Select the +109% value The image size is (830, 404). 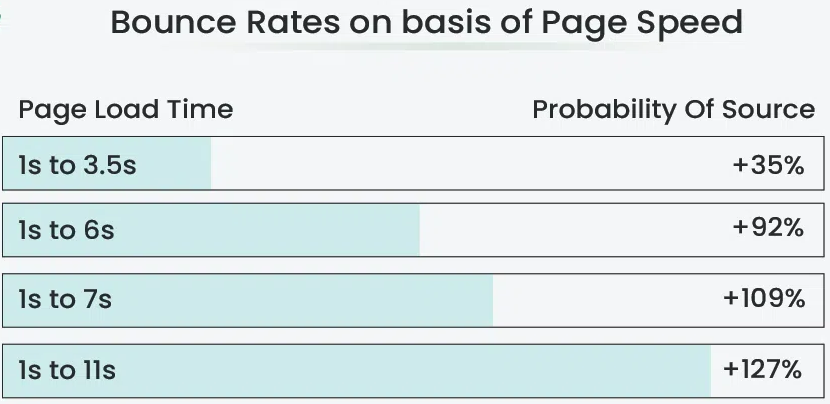coord(764,299)
